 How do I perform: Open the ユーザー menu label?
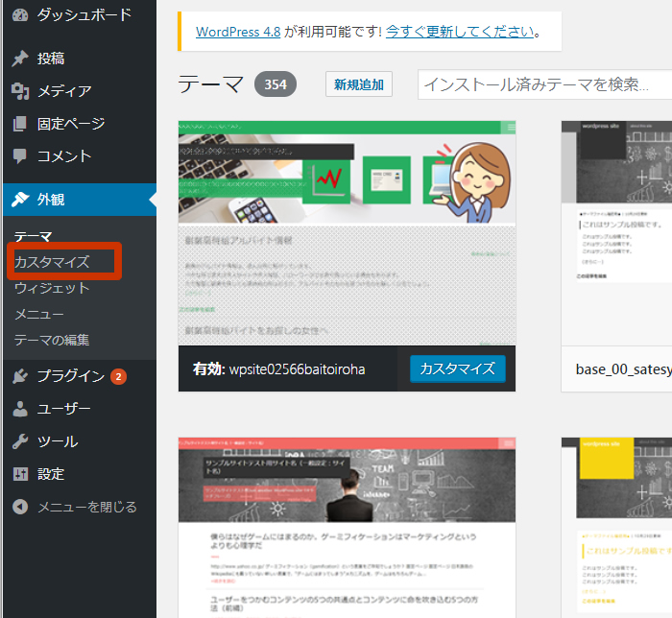(x=64, y=409)
